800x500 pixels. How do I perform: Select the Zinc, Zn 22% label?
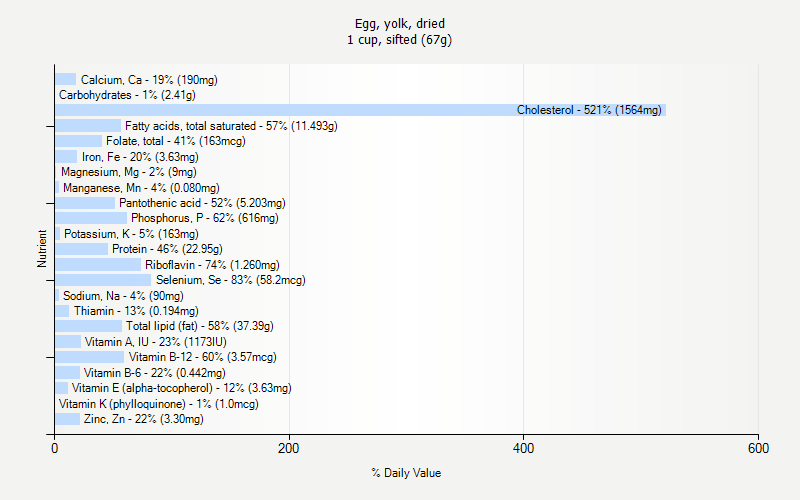143,419
